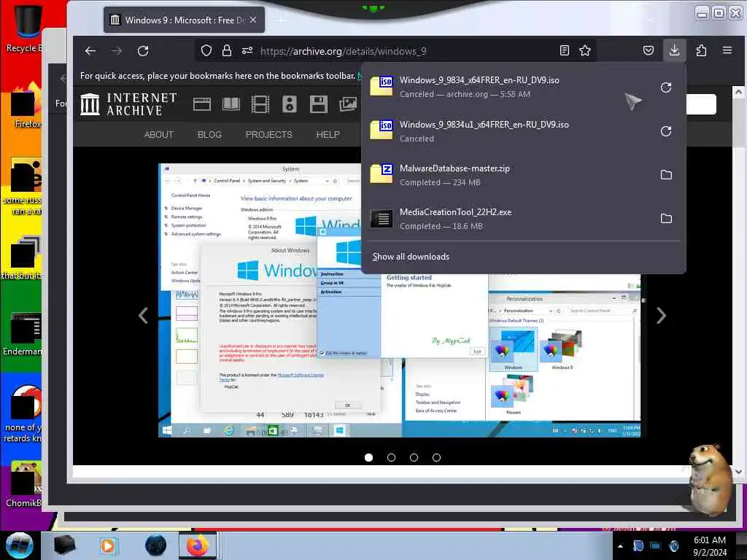This screenshot has height=560, width=747.
Task: Open Enderman desktop shortcut
Action: click(x=23, y=335)
